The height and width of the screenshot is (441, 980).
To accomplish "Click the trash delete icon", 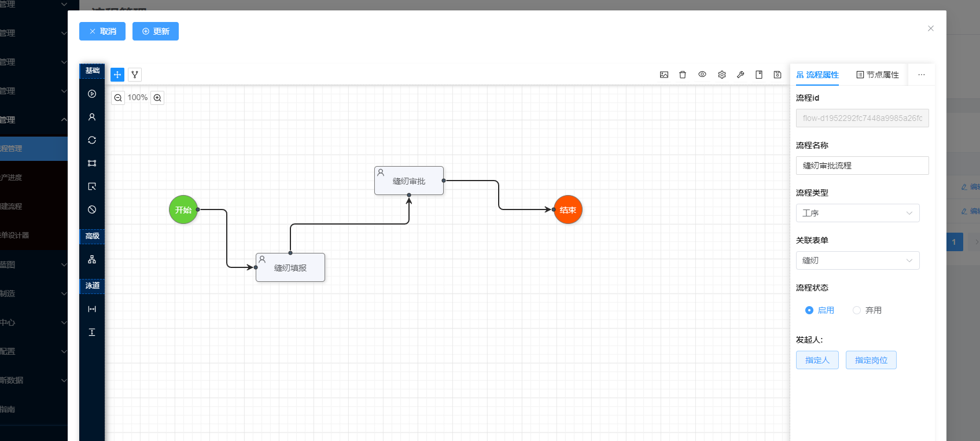I will pyautogui.click(x=683, y=75).
